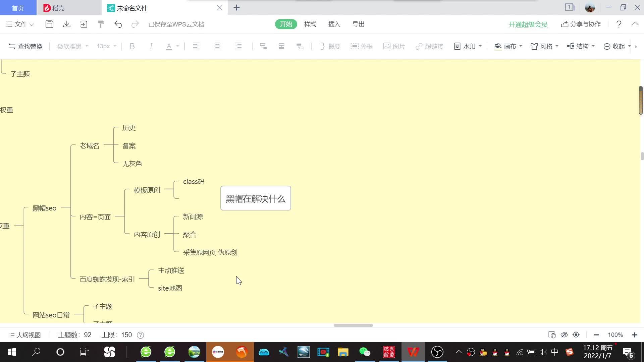Open the 文件 menu

(x=20, y=24)
